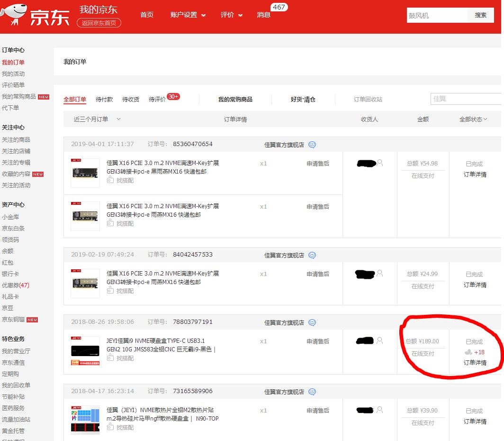Image resolution: width=504 pixels, height=441 pixels.
Task: Click 申请售后 for JEYI佳翼i9 item
Action: [x=317, y=341]
